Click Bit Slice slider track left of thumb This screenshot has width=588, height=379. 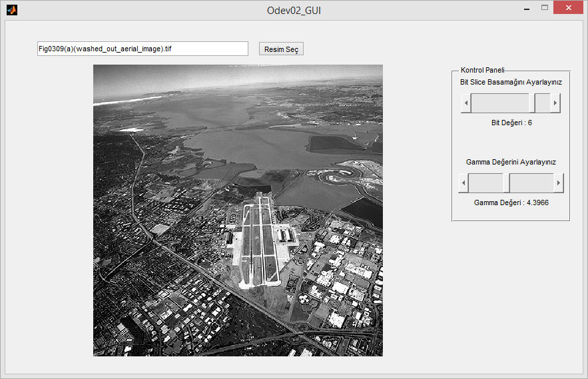point(499,103)
